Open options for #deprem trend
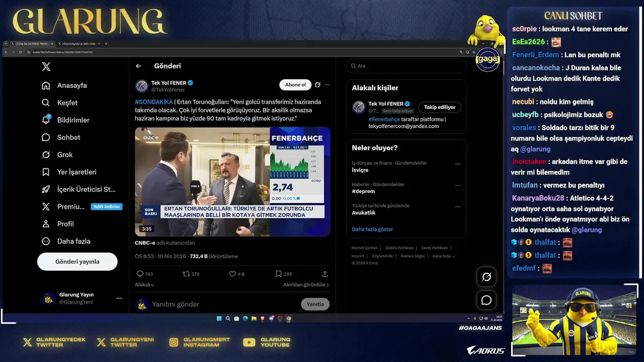 click(x=458, y=185)
